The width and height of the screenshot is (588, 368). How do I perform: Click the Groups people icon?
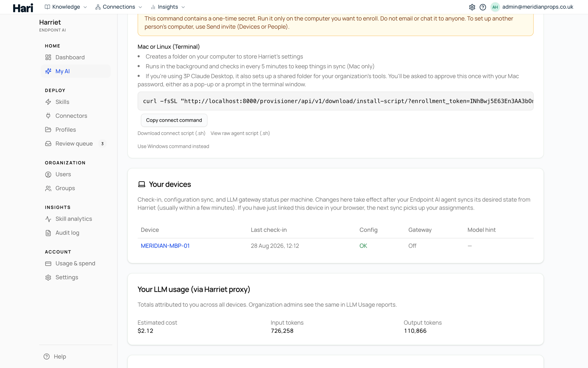click(x=48, y=188)
